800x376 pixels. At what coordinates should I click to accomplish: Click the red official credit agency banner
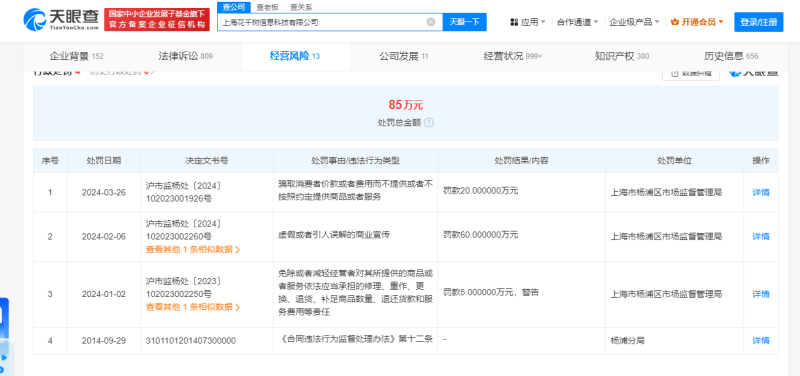pos(157,19)
